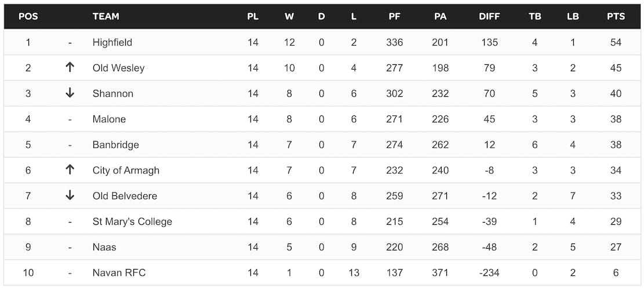
Task: Select the TB column header
Action: [535, 16]
